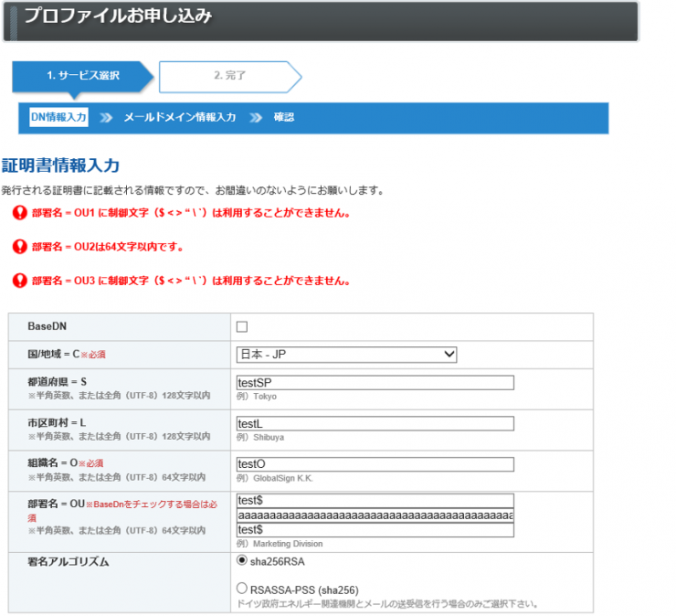Click the OU2は64文字以内です error message

tap(108, 247)
